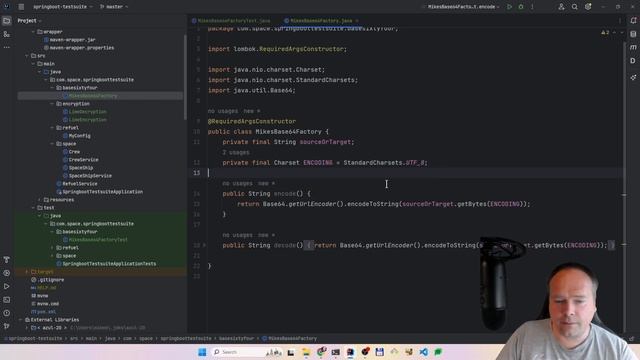Run the MikesBase64 encode configuration

click(509, 7)
